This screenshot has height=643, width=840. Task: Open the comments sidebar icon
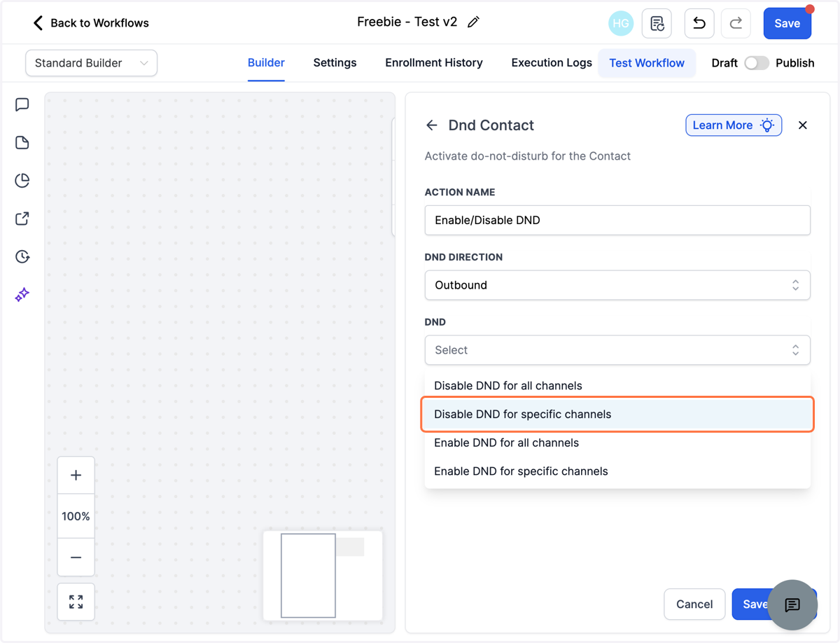coord(22,105)
